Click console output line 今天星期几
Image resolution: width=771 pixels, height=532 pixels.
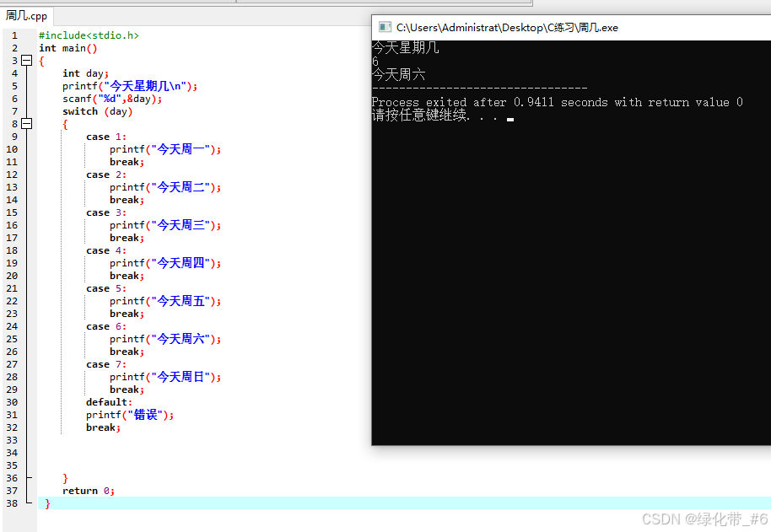tap(405, 48)
